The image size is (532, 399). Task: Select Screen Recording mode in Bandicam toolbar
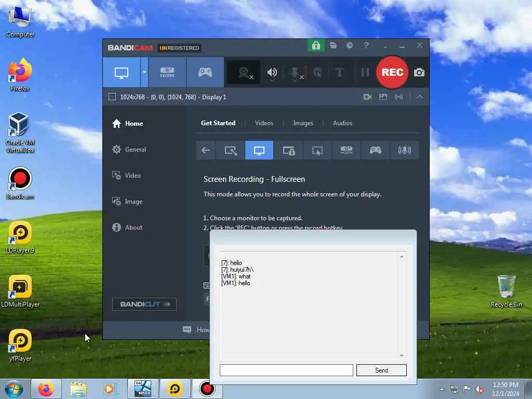[122, 72]
